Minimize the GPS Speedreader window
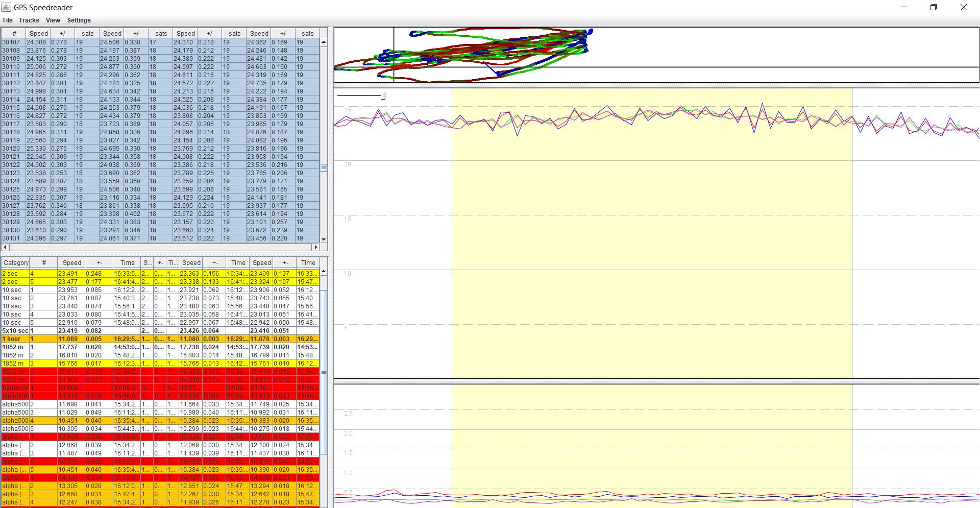Image resolution: width=980 pixels, height=508 pixels. pyautogui.click(x=904, y=7)
